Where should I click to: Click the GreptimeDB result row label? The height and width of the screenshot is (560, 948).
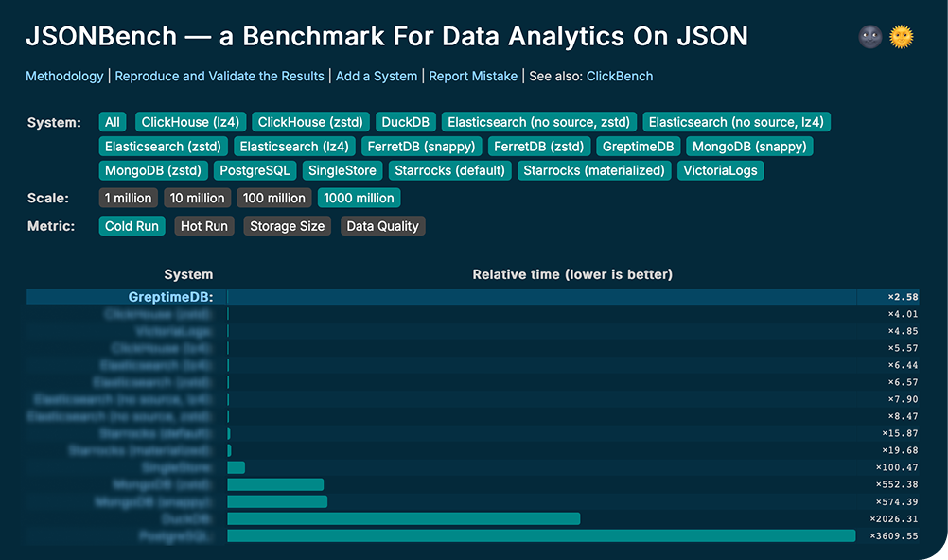tap(170, 297)
